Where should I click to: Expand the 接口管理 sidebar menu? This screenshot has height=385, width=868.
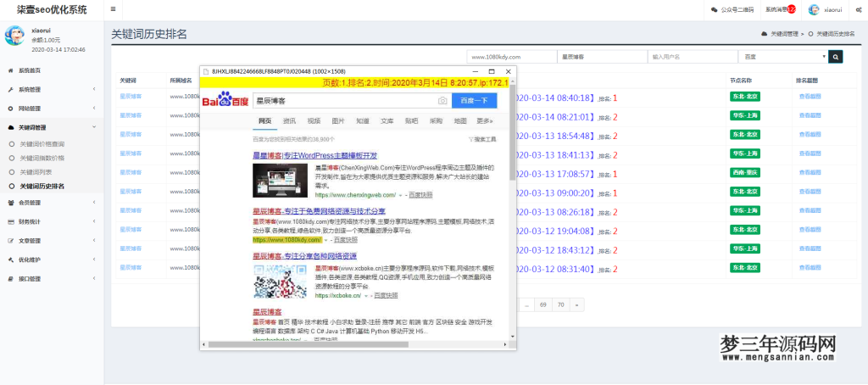click(52, 279)
